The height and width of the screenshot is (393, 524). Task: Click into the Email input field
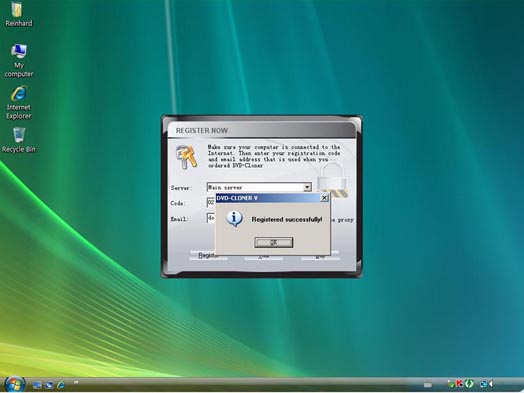tap(211, 218)
